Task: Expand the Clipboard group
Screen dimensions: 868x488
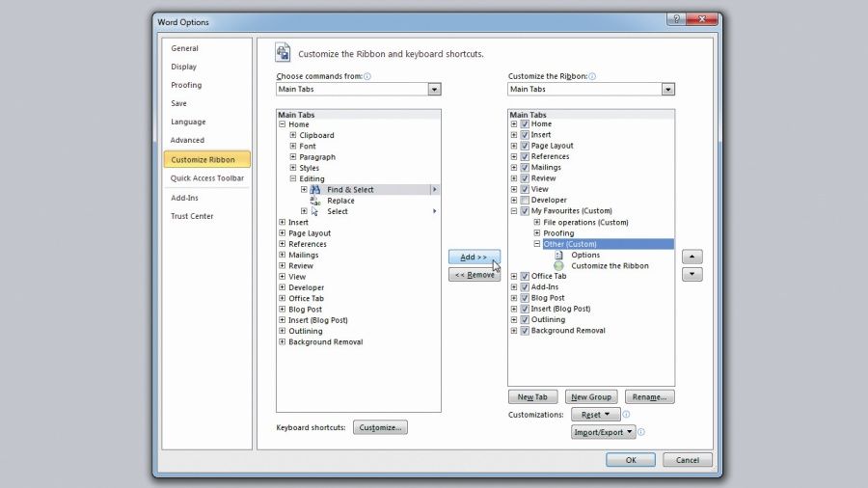Action: (x=293, y=135)
